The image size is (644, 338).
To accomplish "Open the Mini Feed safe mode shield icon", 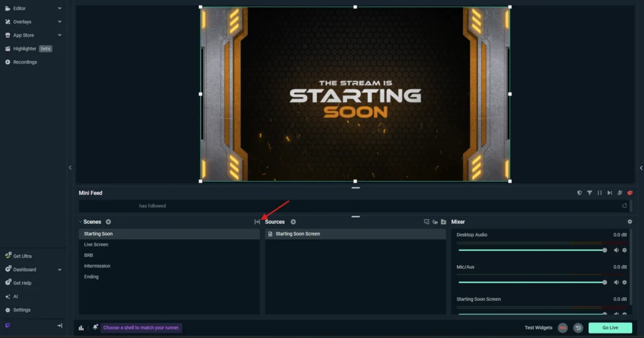I will pos(579,193).
